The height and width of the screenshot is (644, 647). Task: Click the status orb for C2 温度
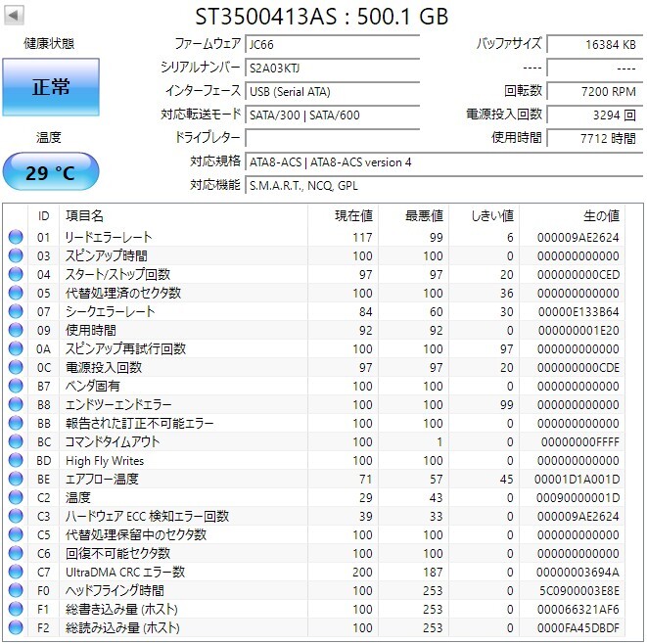tap(16, 497)
